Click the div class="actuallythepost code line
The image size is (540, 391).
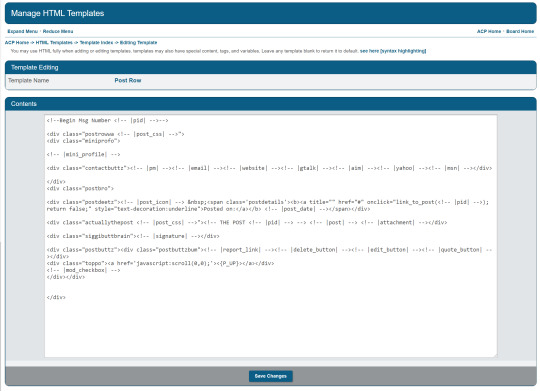pos(247,223)
